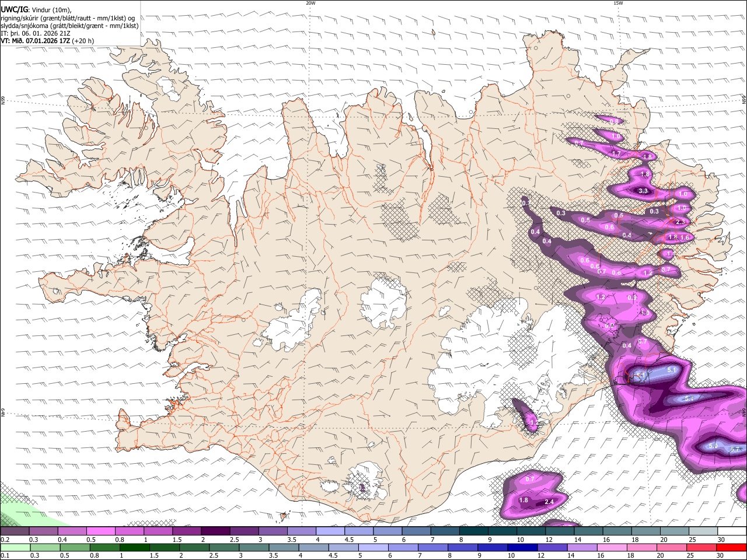Click the slydda/snjókoma legend description line

coord(69,25)
